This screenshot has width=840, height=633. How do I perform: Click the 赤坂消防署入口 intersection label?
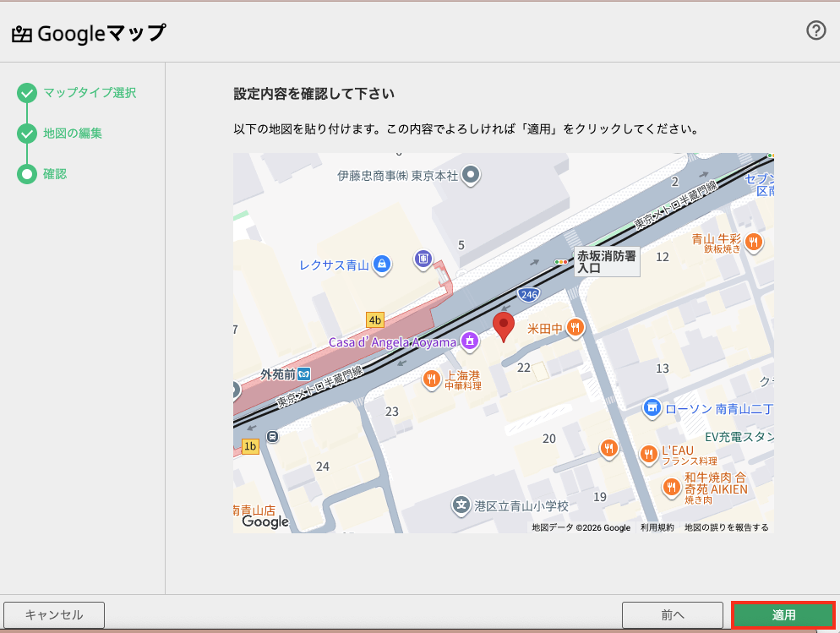pyautogui.click(x=607, y=262)
